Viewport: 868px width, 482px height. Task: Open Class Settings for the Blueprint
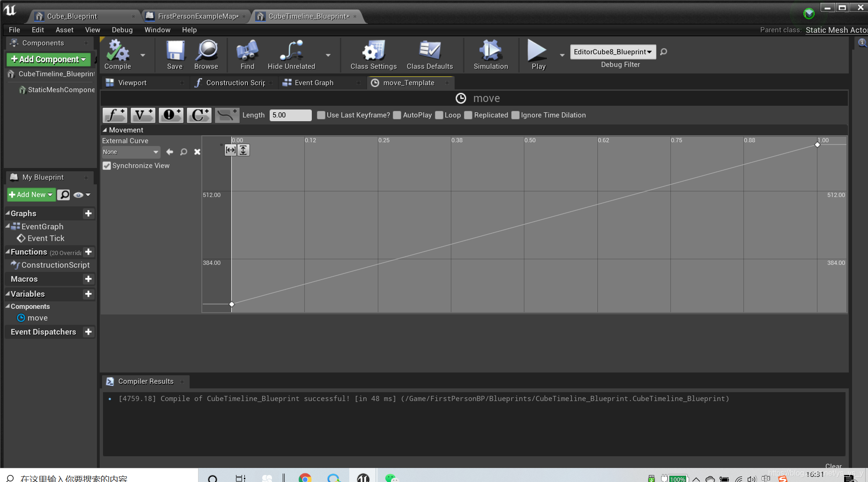(372, 54)
